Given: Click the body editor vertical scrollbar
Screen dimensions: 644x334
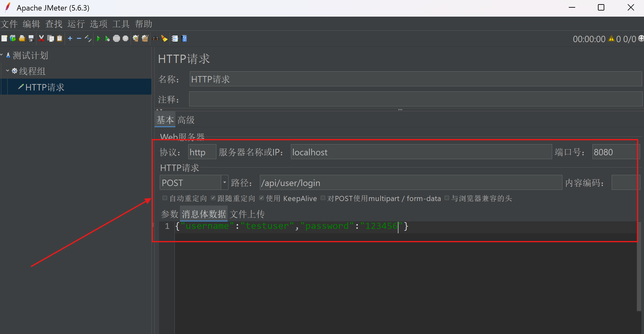Looking at the screenshot, I should coord(639,266).
